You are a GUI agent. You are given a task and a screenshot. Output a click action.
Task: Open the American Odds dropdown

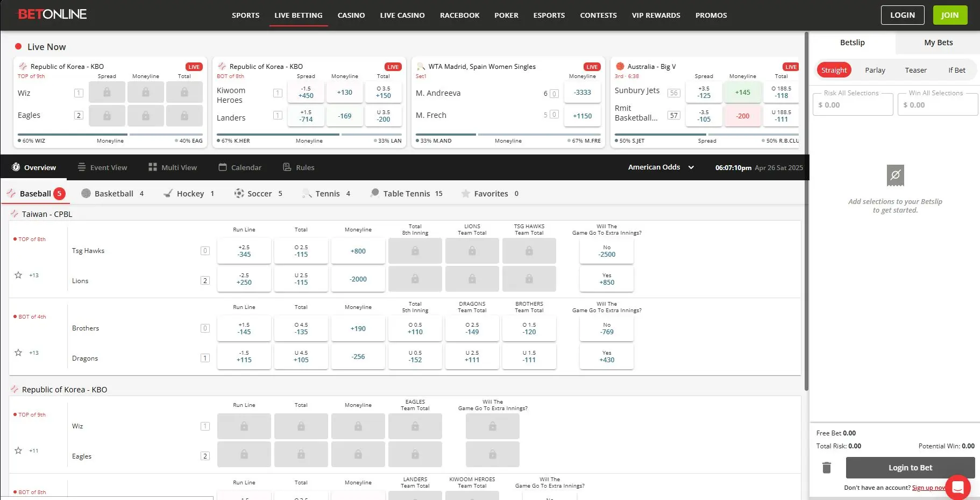[x=661, y=167]
